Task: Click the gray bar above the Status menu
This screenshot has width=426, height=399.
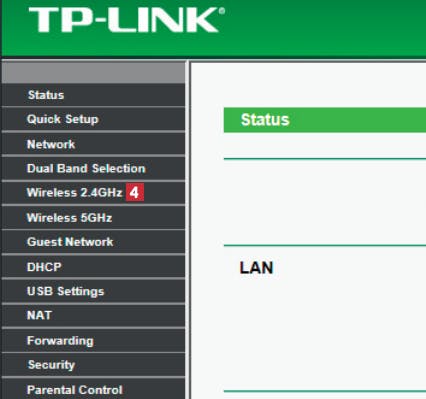Action: 93,72
